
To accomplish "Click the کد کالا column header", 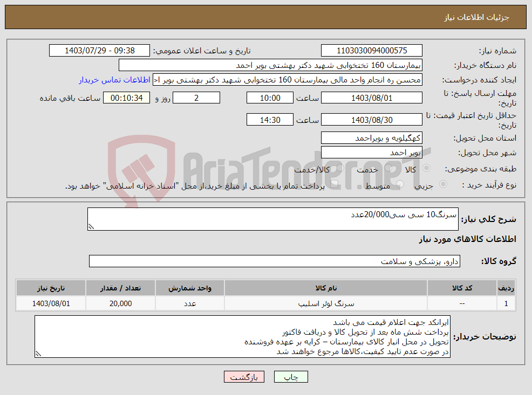I will click(x=462, y=288).
